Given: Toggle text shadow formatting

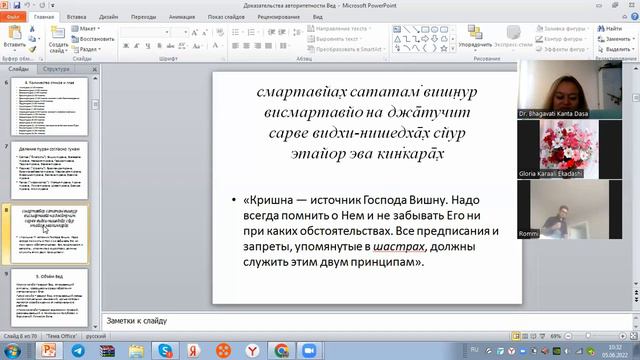Looking at the screenshot, I should (x=160, y=46).
